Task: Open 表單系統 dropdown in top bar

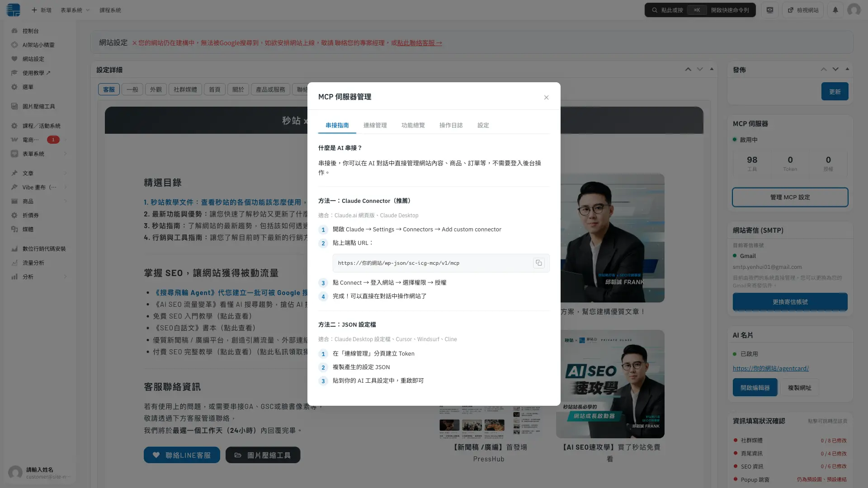Action: [x=75, y=10]
